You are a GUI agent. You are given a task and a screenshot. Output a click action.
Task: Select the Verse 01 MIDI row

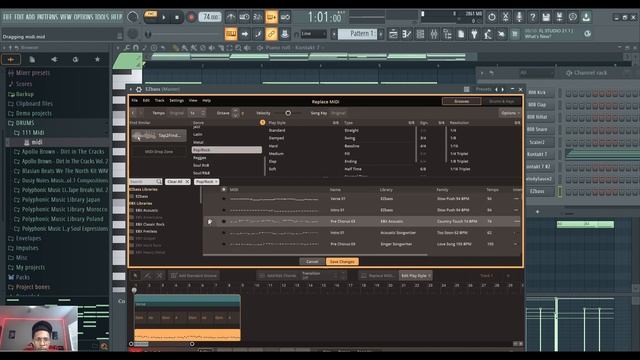[362, 199]
